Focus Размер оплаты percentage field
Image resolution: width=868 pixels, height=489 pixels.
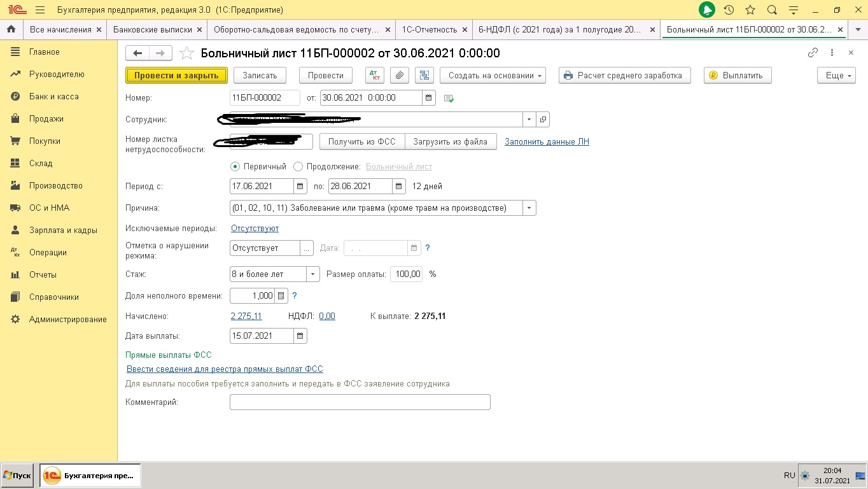point(406,274)
